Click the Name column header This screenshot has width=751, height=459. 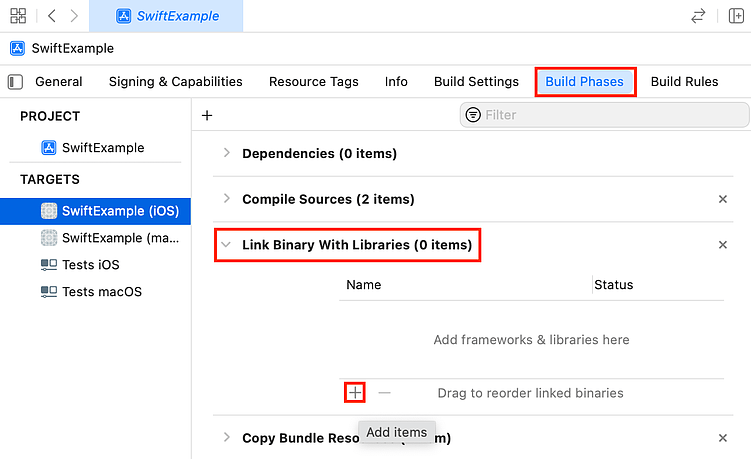point(364,285)
